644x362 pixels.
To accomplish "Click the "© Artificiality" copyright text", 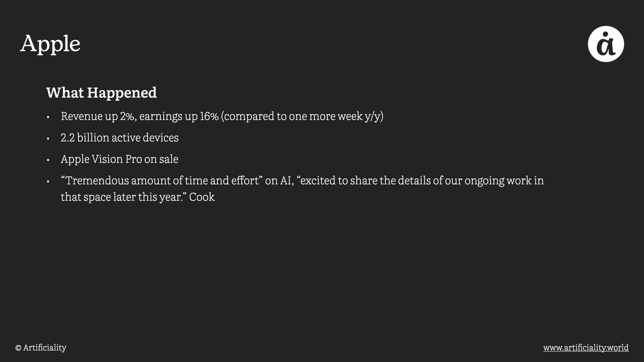I will [41, 348].
